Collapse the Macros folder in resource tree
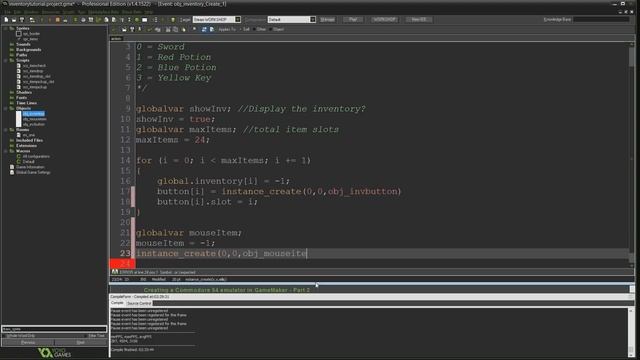Image resolution: width=640 pixels, height=360 pixels. click(x=6, y=151)
